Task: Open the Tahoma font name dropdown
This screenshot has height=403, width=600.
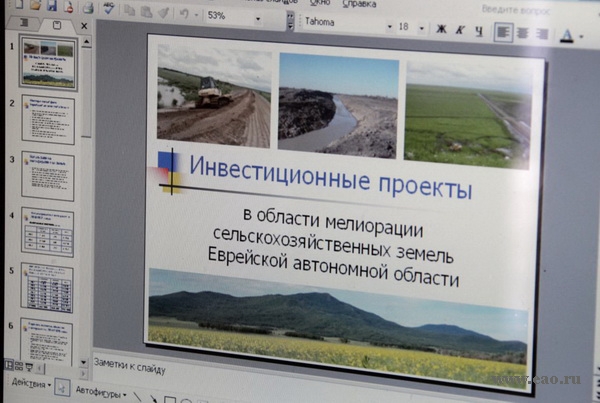Action: [388, 23]
